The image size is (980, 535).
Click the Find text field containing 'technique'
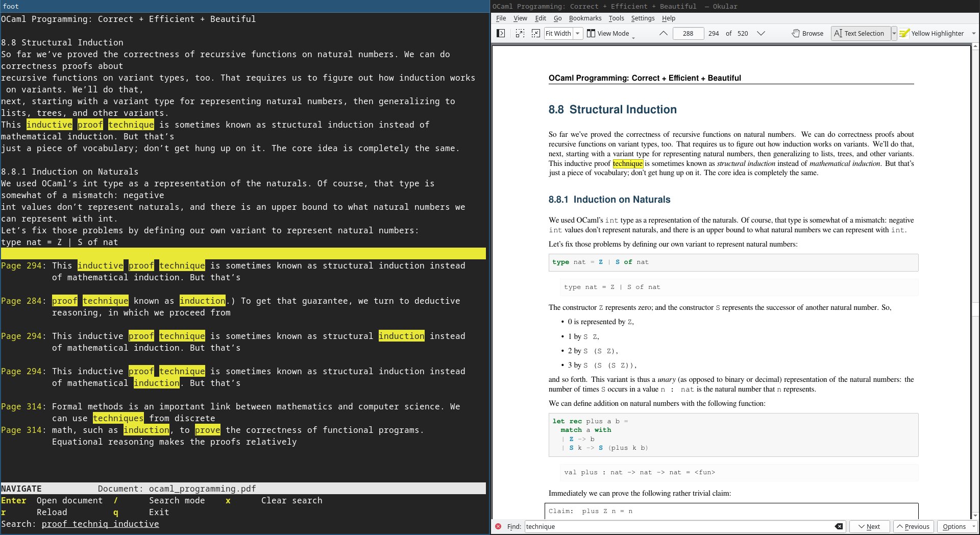(684, 526)
